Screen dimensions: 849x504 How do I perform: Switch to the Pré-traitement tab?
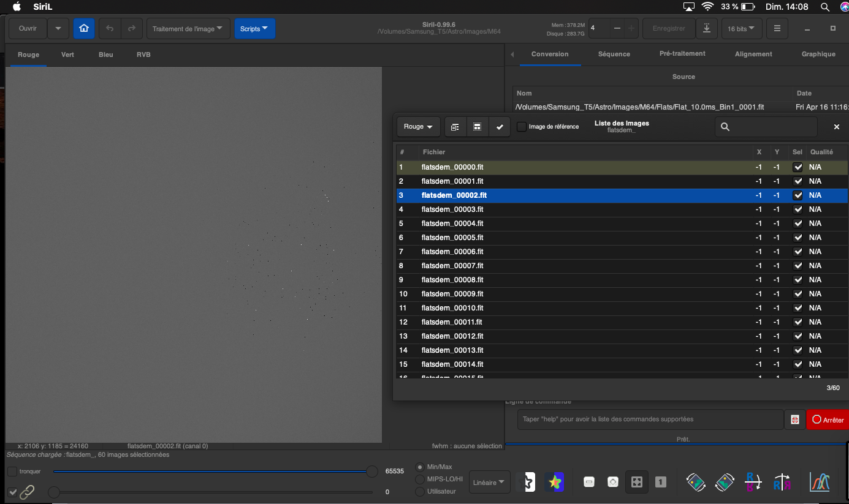[x=682, y=54]
